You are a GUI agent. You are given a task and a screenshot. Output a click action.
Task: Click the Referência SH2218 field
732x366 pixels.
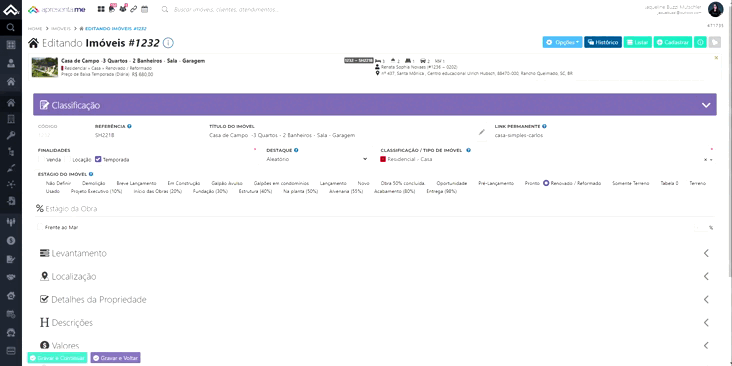(x=147, y=135)
